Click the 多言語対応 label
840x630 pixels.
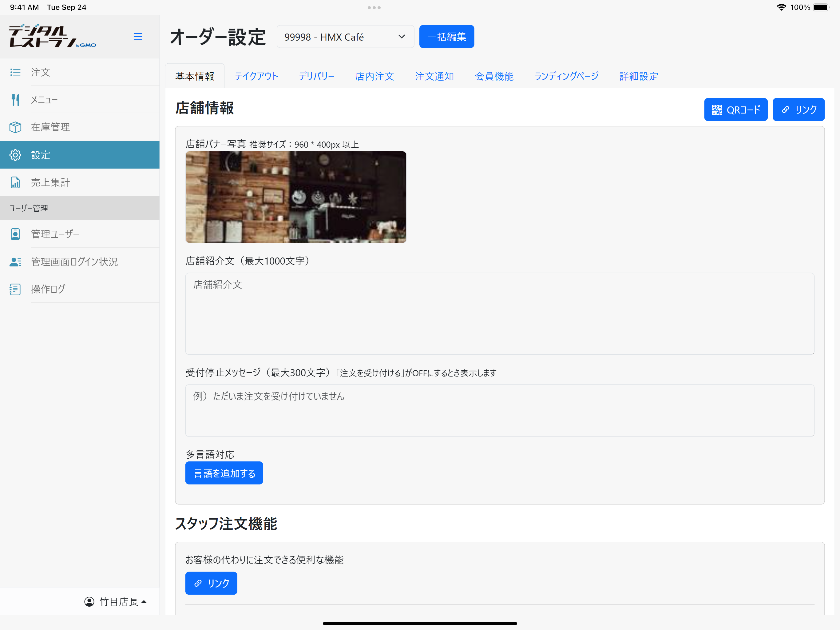pos(210,454)
